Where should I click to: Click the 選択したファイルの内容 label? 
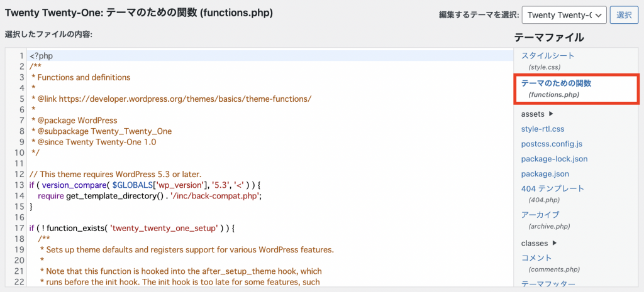click(49, 35)
